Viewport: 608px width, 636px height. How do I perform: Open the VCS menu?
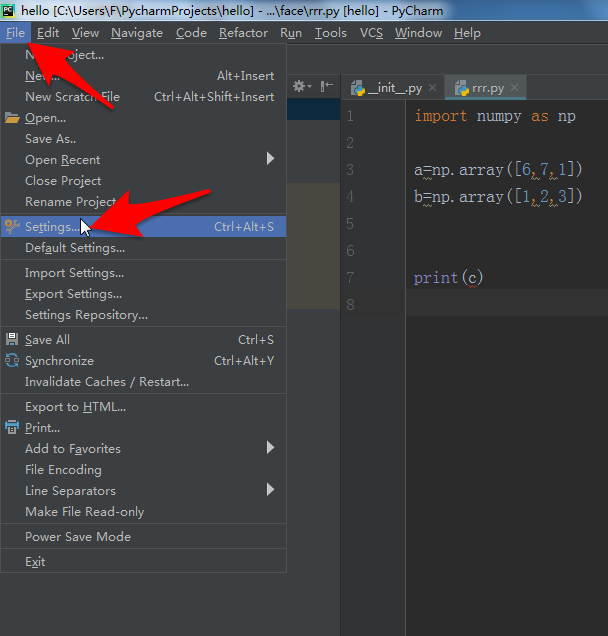coord(371,33)
